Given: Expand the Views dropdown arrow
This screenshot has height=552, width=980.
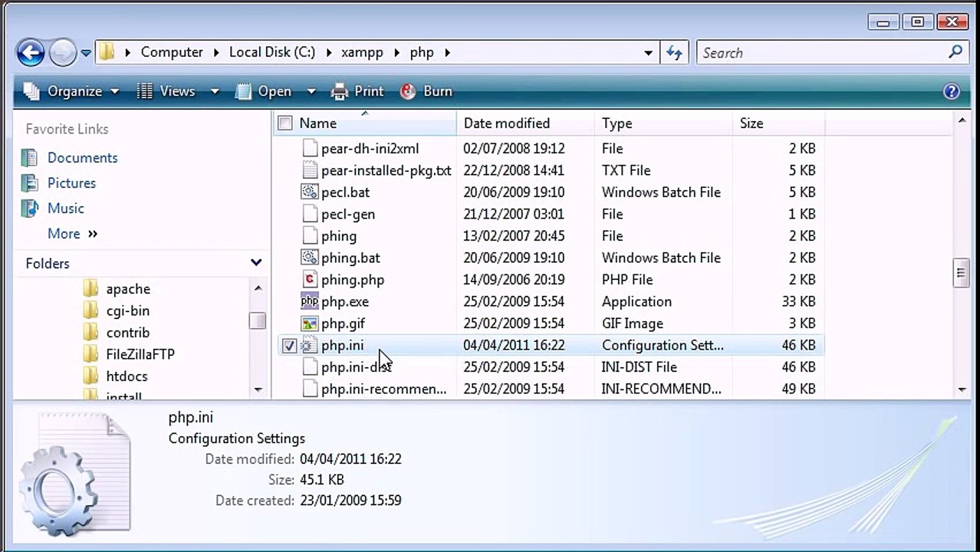Looking at the screenshot, I should [x=215, y=91].
